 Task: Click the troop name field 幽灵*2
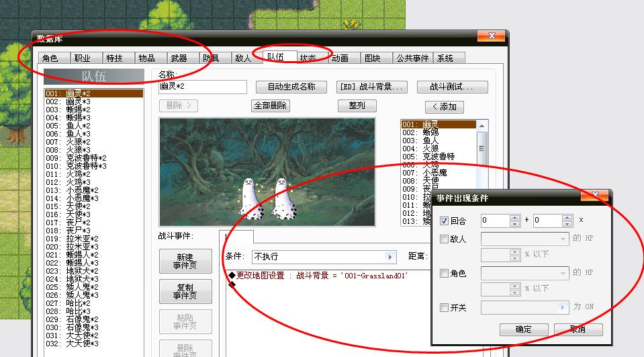tap(203, 86)
